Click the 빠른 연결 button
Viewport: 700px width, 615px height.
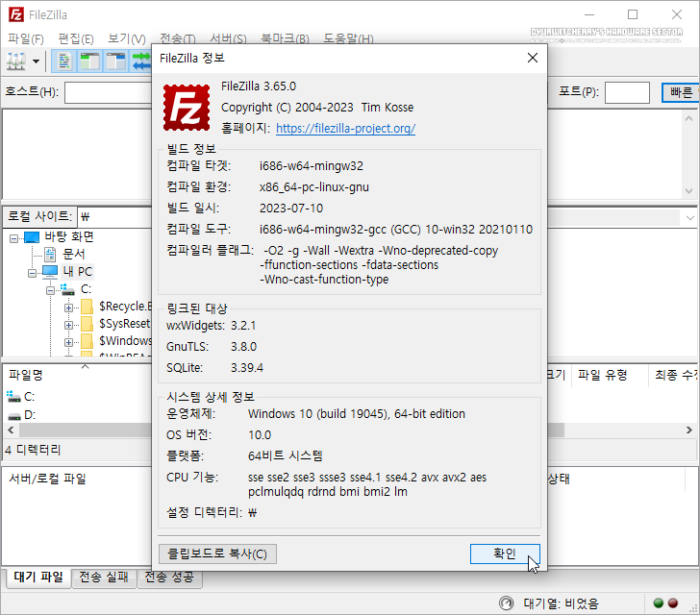pyautogui.click(x=681, y=92)
